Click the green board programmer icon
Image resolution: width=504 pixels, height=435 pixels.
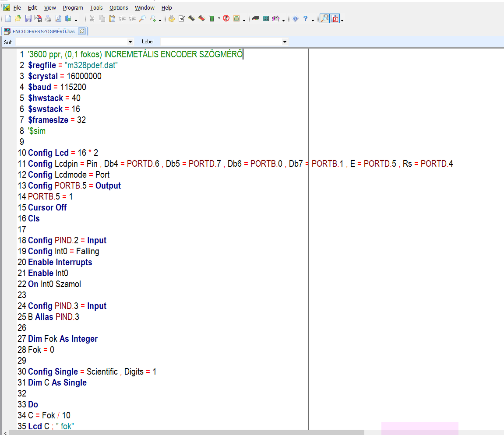(x=211, y=19)
